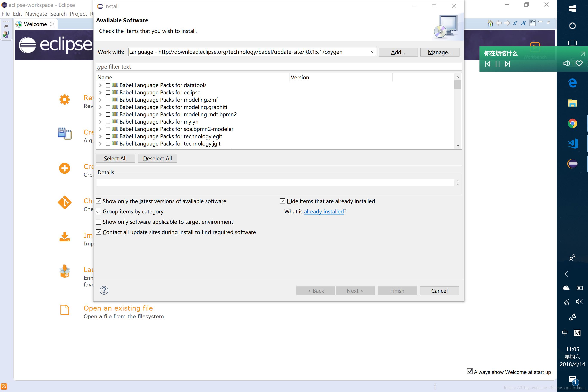The image size is (588, 392).
Task: Uncheck Always show Welcome at start up
Action: coord(470,371)
